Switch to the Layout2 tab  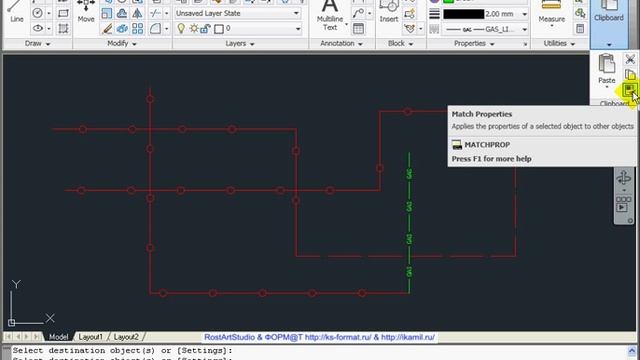coord(126,337)
